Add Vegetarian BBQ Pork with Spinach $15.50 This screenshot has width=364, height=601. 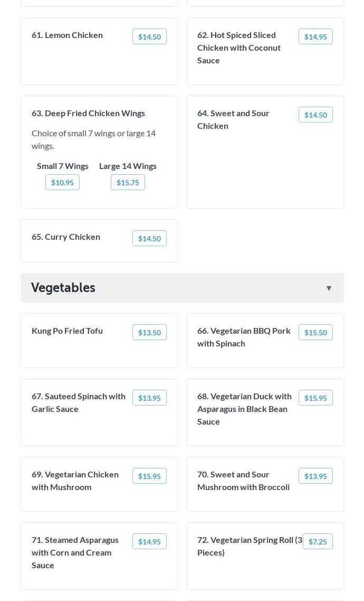coord(315,332)
